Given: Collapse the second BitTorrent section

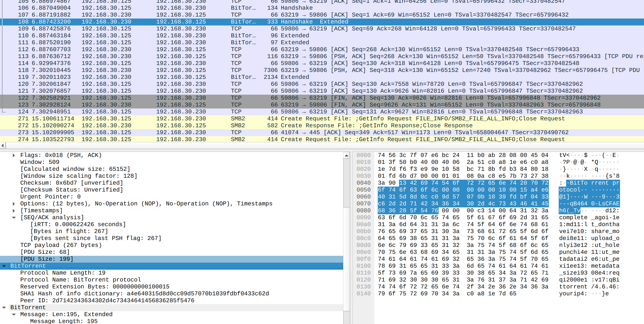Looking at the screenshot, I should point(4,307).
